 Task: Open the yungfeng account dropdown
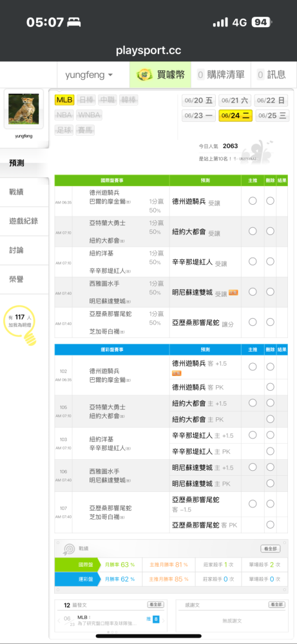pos(89,75)
